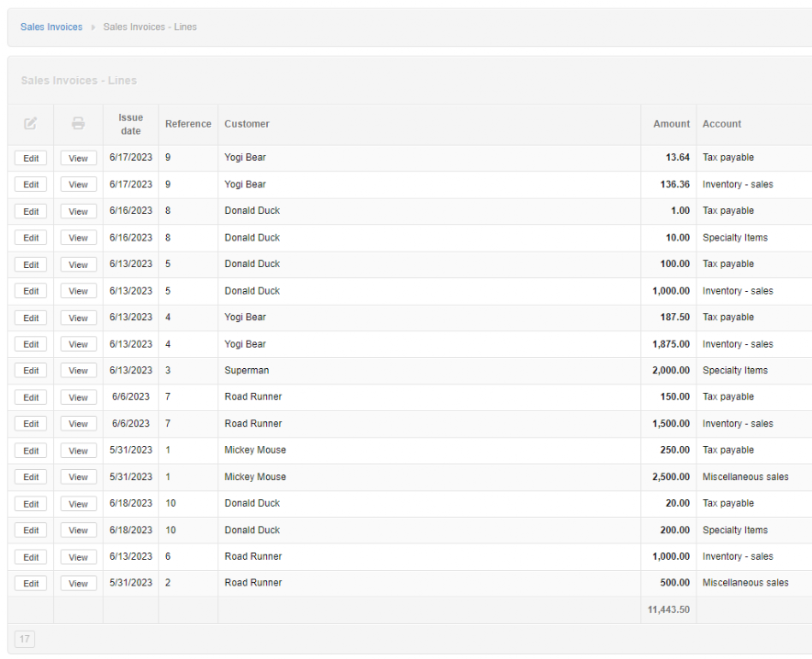The height and width of the screenshot is (659, 812).
Task: Click the Reference column header
Action: pos(188,124)
